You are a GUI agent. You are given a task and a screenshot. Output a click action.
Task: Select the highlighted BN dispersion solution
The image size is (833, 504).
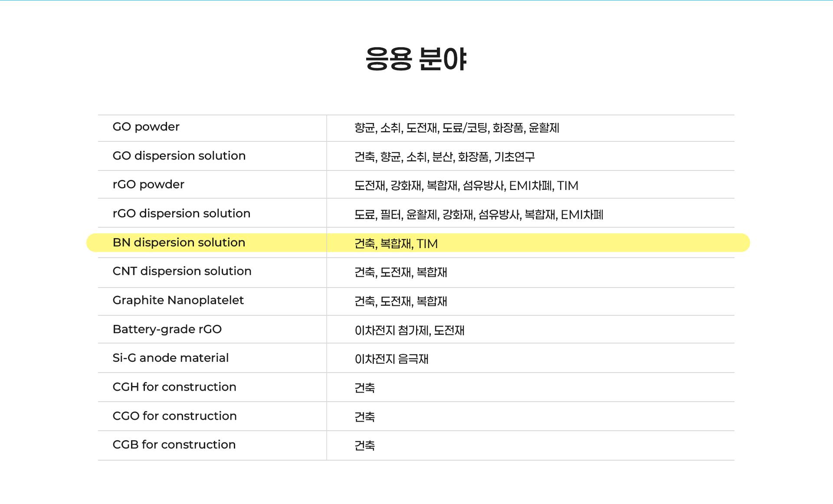(x=179, y=242)
